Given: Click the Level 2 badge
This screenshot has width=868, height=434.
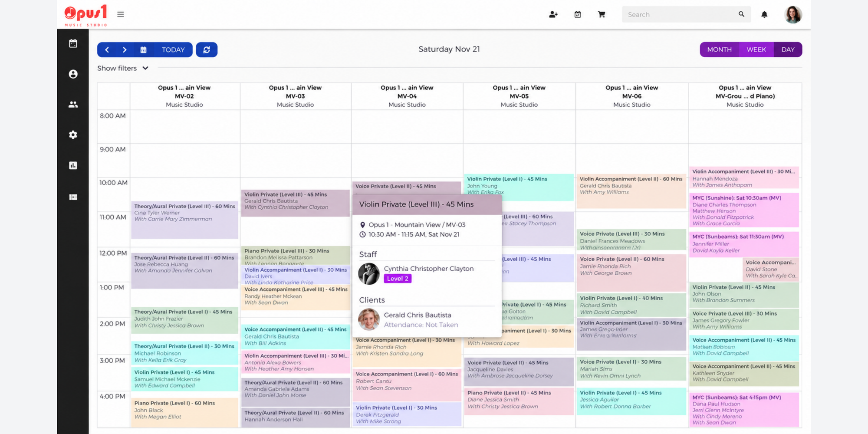Looking at the screenshot, I should 398,279.
